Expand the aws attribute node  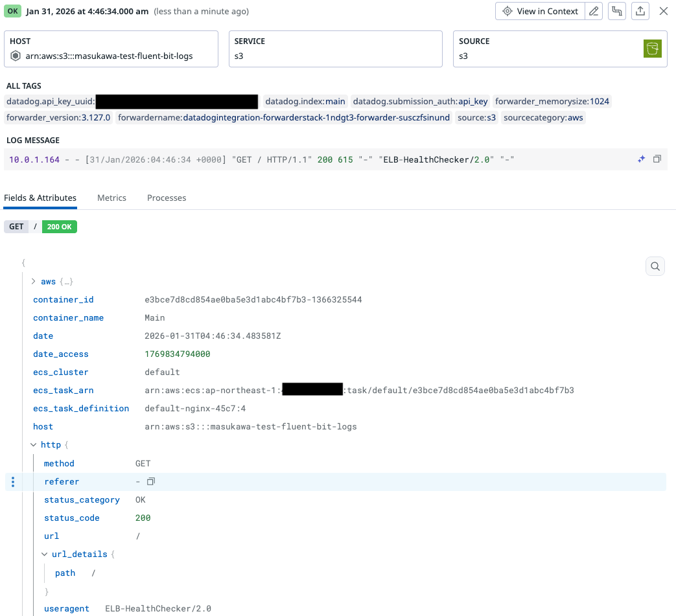point(34,282)
